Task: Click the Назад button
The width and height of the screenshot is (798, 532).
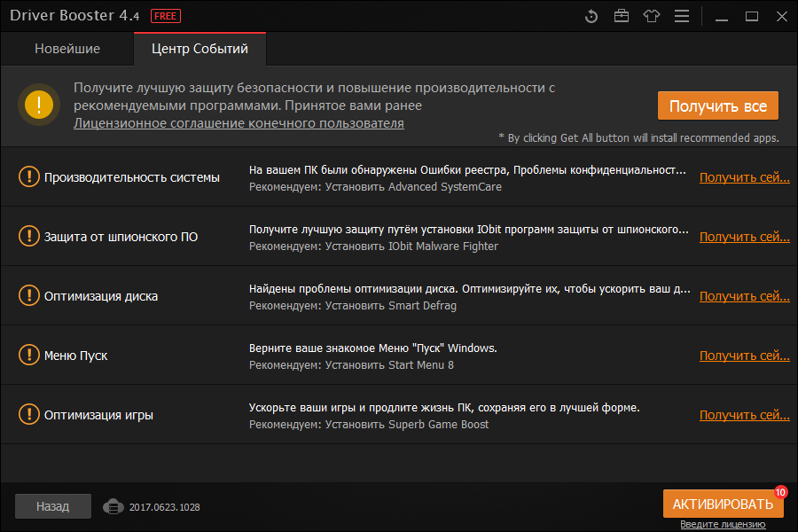Action: coord(53,506)
